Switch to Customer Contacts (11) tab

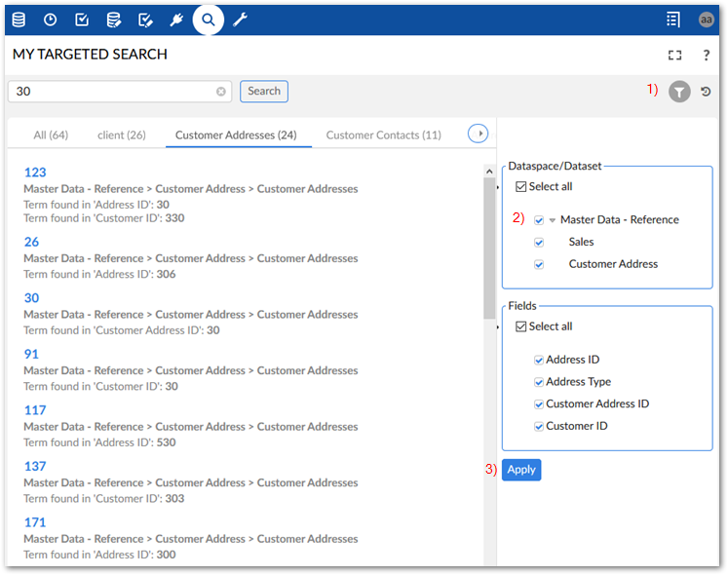click(x=383, y=135)
